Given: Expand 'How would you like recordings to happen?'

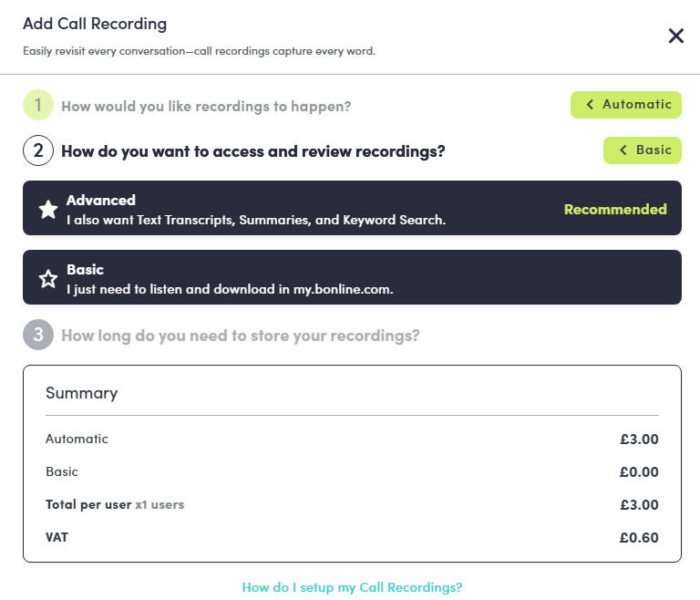Looking at the screenshot, I should 206,106.
